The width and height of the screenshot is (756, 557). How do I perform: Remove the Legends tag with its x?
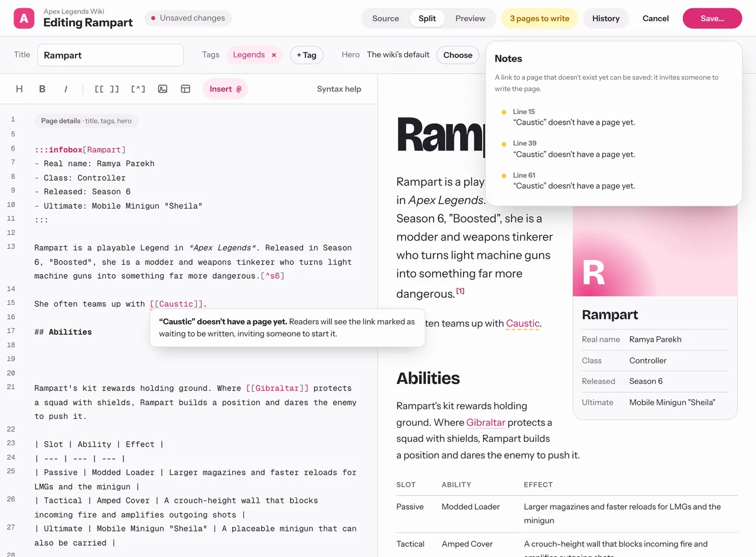tap(274, 55)
